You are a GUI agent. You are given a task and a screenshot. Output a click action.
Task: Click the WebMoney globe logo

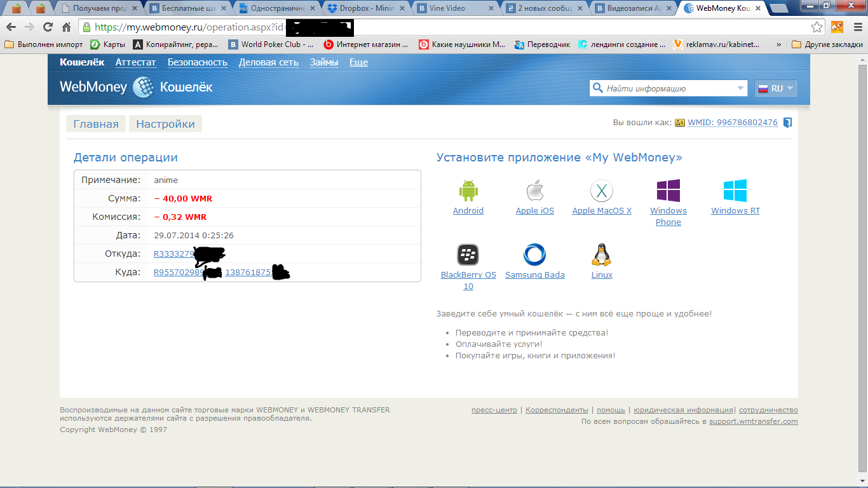tap(143, 88)
